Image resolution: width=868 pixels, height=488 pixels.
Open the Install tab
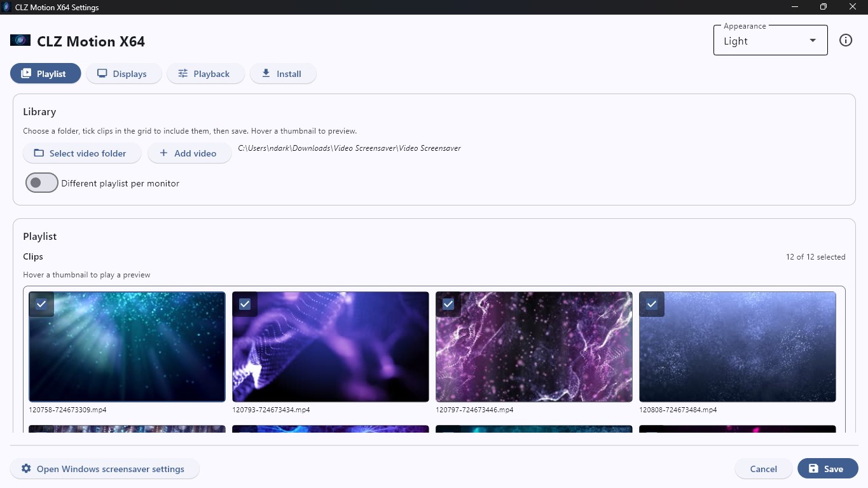[x=283, y=74]
